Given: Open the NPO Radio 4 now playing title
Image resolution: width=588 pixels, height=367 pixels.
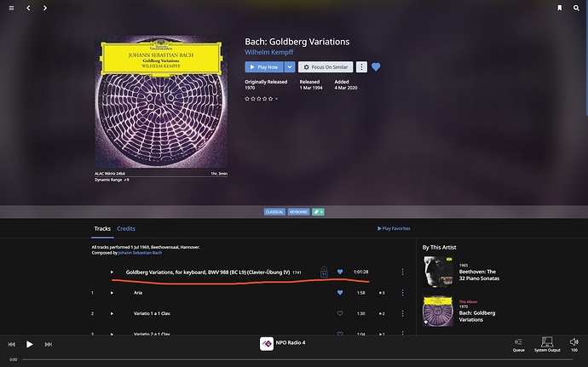Looking at the screenshot, I should tap(291, 342).
